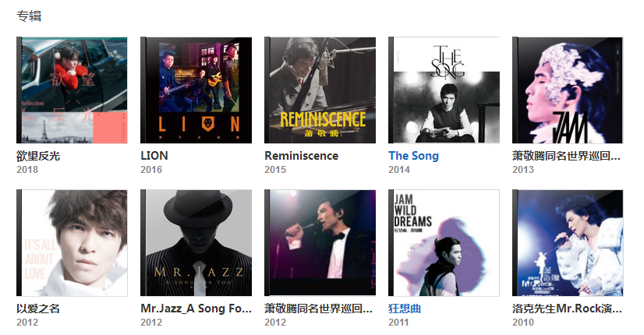The width and height of the screenshot is (644, 335).
Task: Click the 专辑 section heading
Action: click(x=29, y=16)
